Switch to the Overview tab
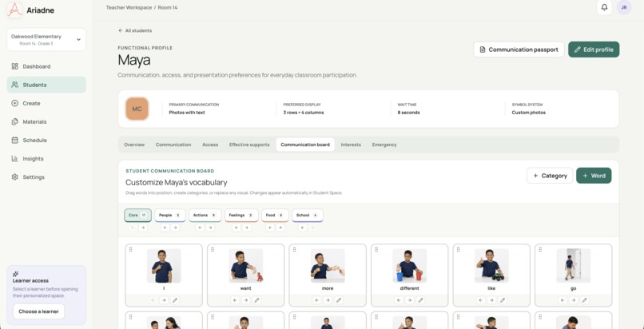Image resolution: width=644 pixels, height=329 pixels. click(134, 145)
